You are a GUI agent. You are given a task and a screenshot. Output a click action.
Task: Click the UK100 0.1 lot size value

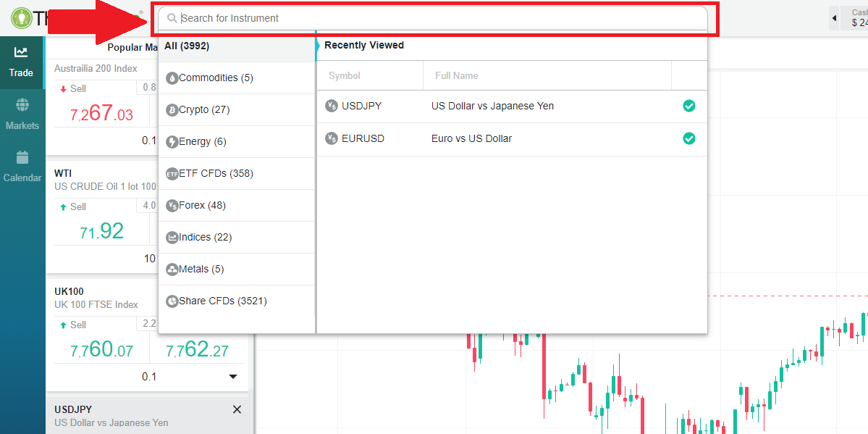[x=149, y=377]
